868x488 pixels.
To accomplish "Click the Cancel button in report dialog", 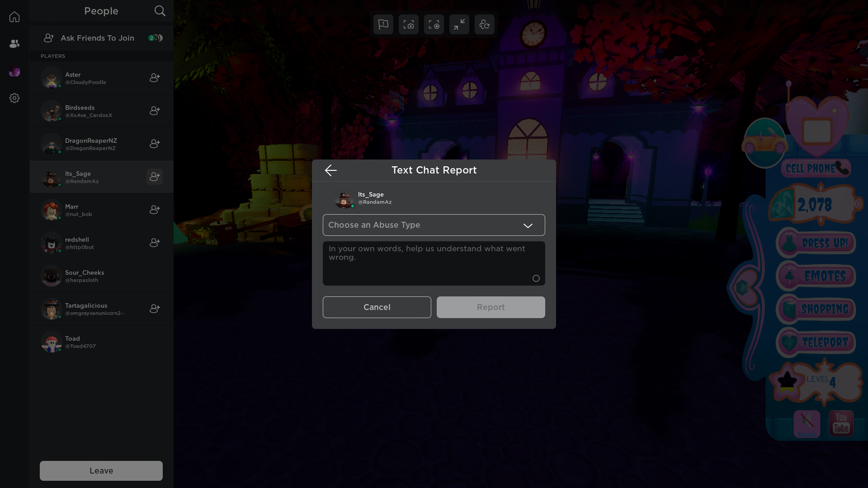I will coord(377,307).
